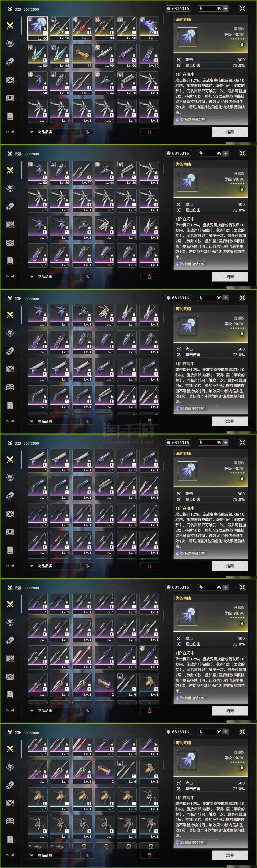Select the pill-shaped resources icon in the topmost sidebar
Viewport: 257px width, 868px height.
[x=10, y=62]
